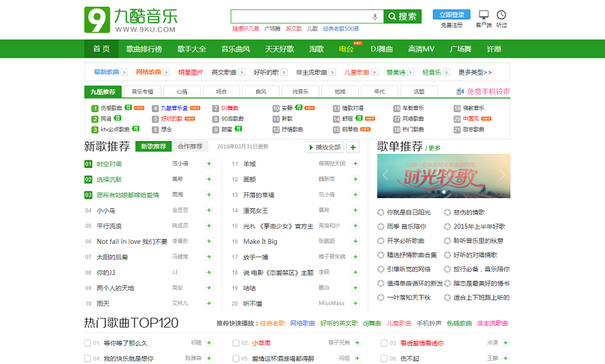Click add-all plus icon beside 播放全部
This screenshot has height=364, width=605.
pos(354,147)
